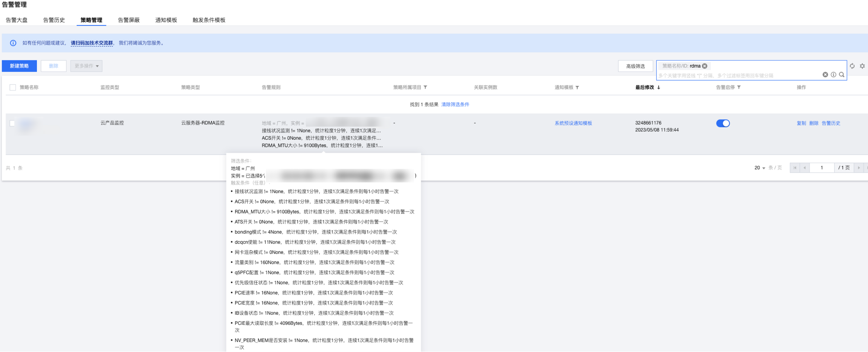Open the 通知模板 tab
Image resolution: width=868 pixels, height=352 pixels.
pos(166,20)
